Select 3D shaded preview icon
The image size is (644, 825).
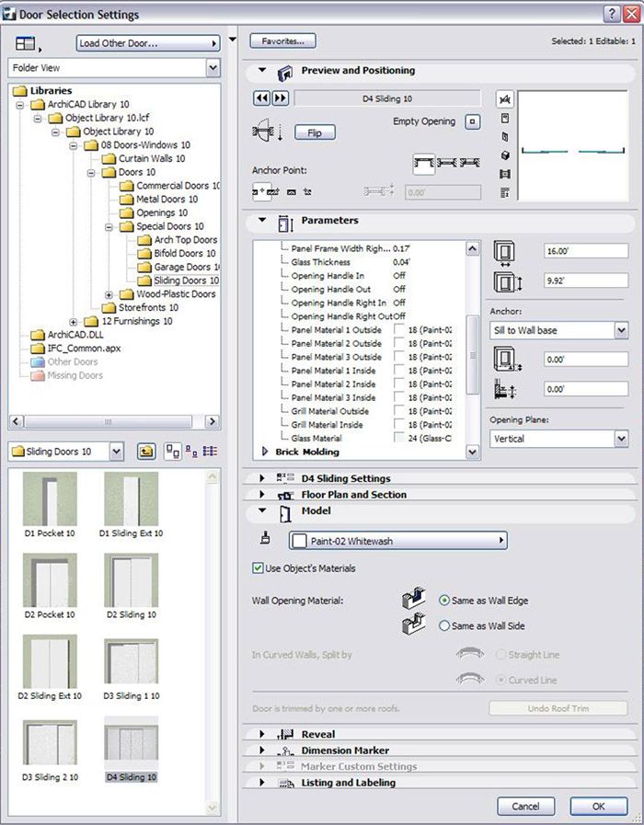tap(505, 155)
